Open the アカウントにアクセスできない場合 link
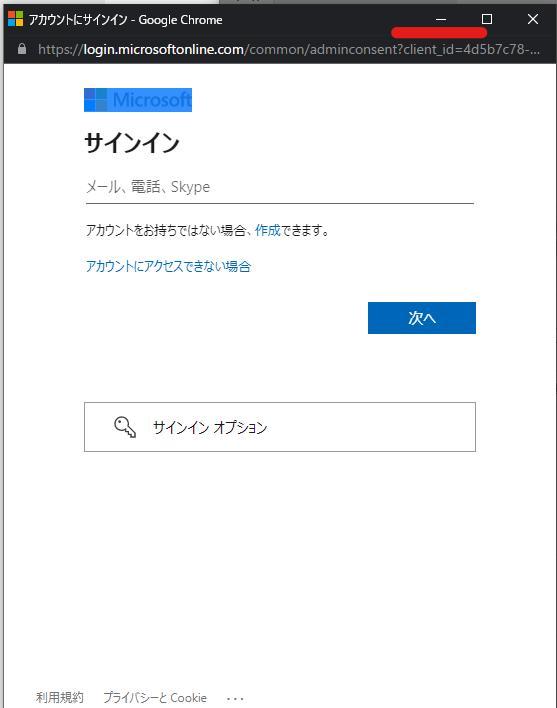The image size is (557, 708). pos(168,266)
